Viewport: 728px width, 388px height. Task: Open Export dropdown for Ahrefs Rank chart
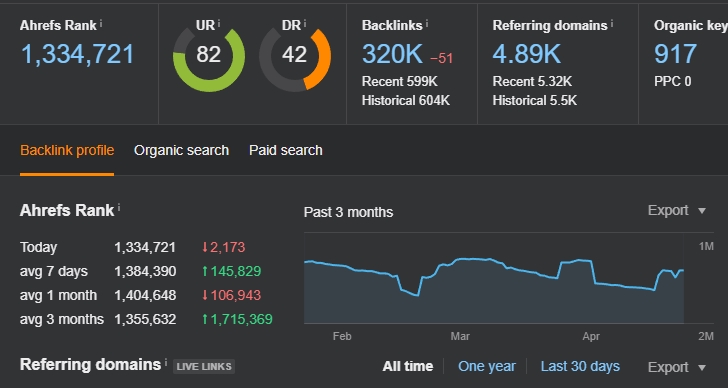coord(677,211)
